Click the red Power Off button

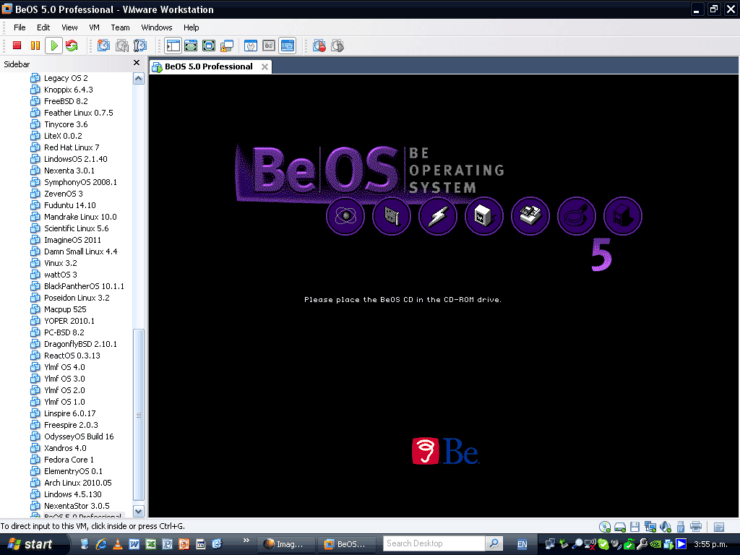(17, 45)
